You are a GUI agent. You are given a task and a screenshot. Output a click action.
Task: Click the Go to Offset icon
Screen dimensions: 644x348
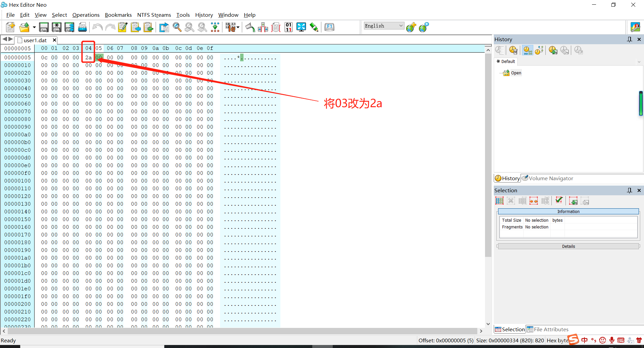pos(164,27)
